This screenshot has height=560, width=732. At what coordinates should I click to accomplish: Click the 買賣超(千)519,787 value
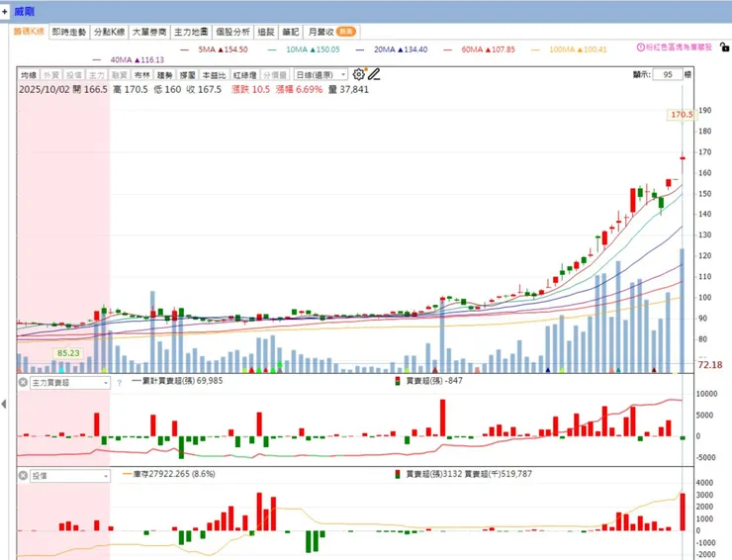point(499,474)
